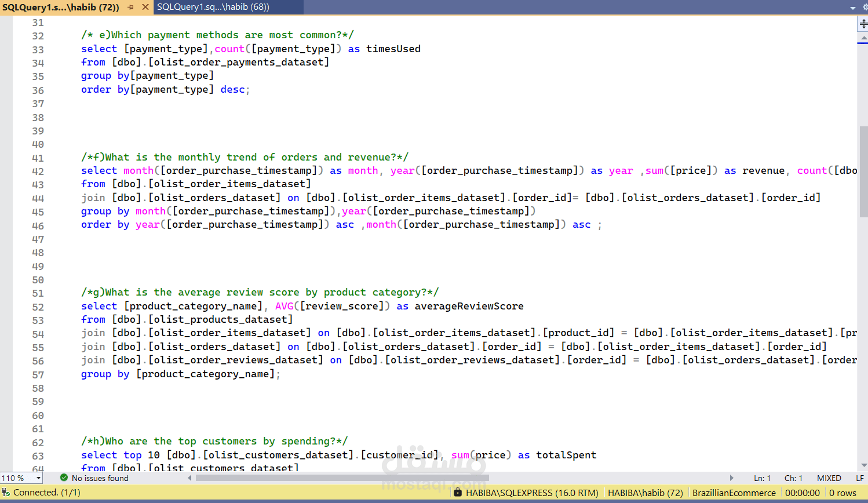
Task: Click the horizontal scrollbar right arrow
Action: tap(731, 478)
